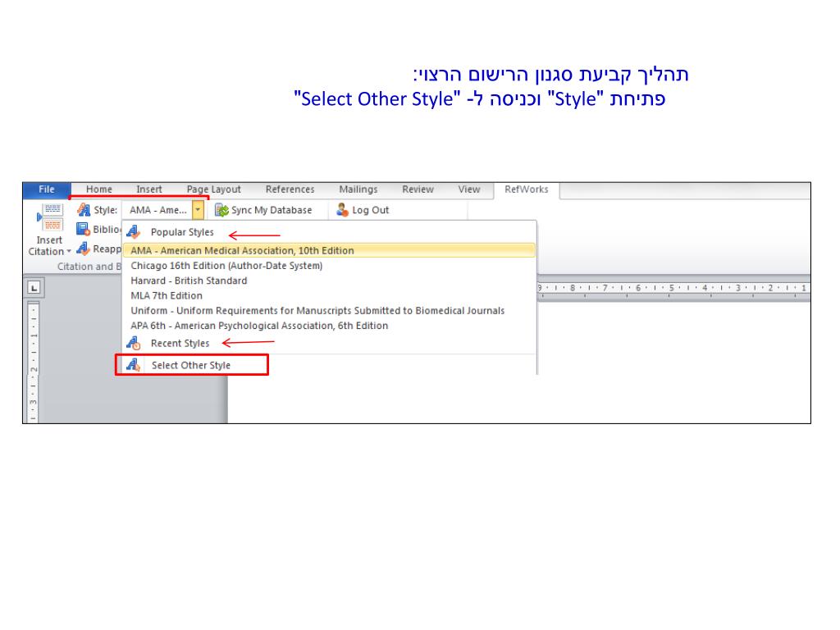Click Recent Styles heading text
840x630 pixels.
coord(180,344)
